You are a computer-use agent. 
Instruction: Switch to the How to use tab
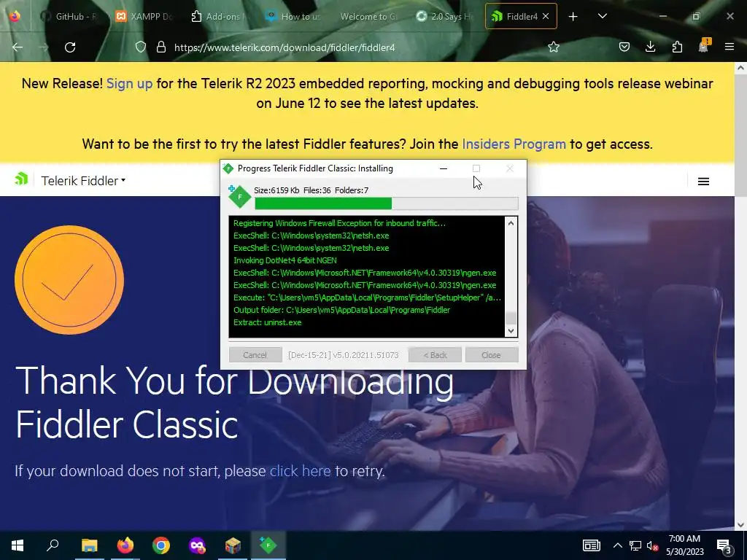coord(293,16)
